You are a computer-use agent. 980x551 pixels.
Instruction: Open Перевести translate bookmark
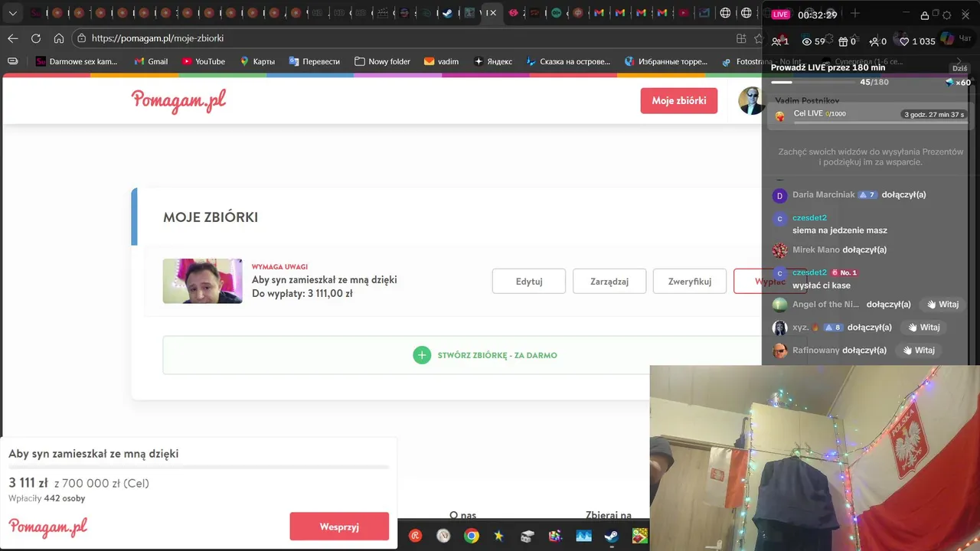[x=314, y=61]
